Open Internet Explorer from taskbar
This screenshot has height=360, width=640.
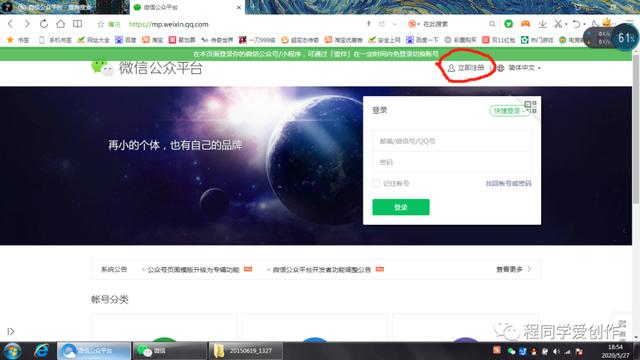pos(41,351)
